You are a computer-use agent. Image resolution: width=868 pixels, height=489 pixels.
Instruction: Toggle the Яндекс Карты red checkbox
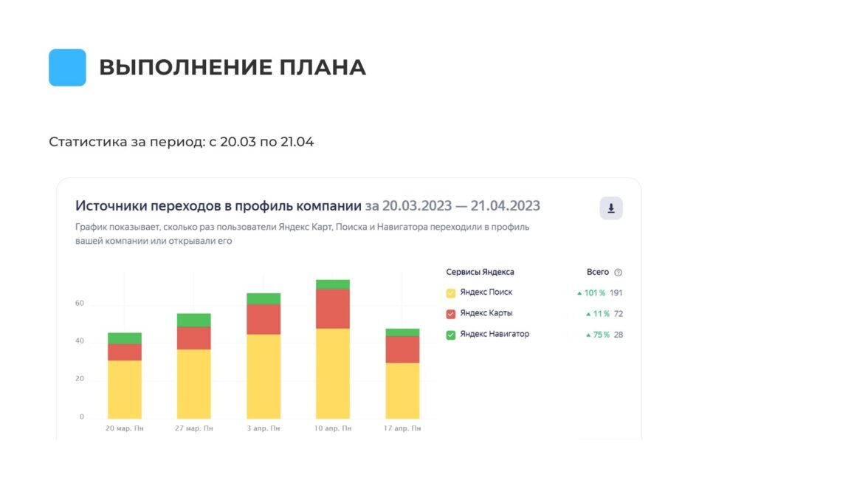[451, 314]
